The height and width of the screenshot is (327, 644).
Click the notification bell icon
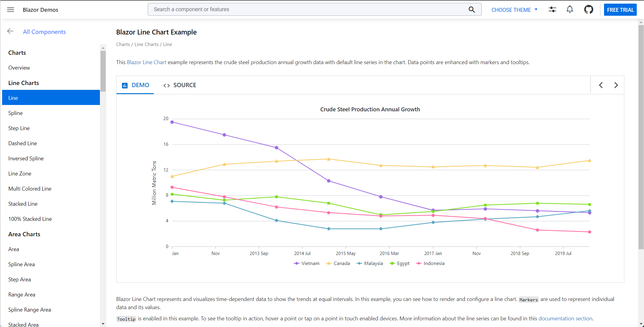pos(570,10)
